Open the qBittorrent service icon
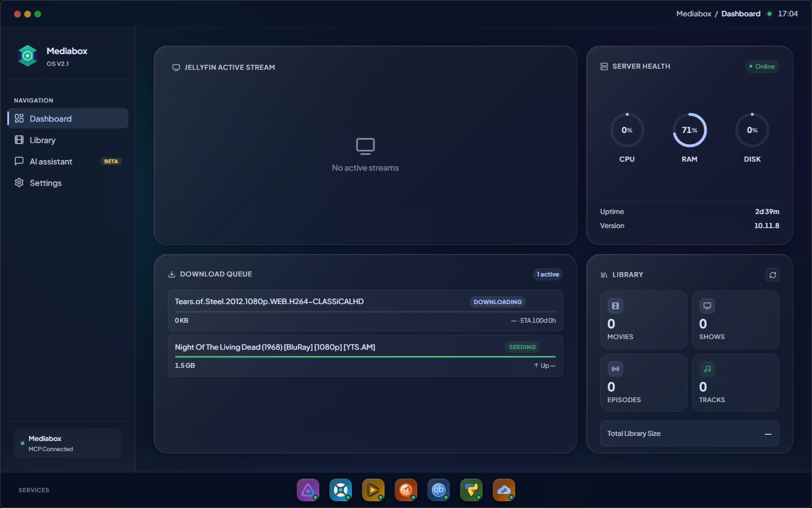 [x=439, y=490]
